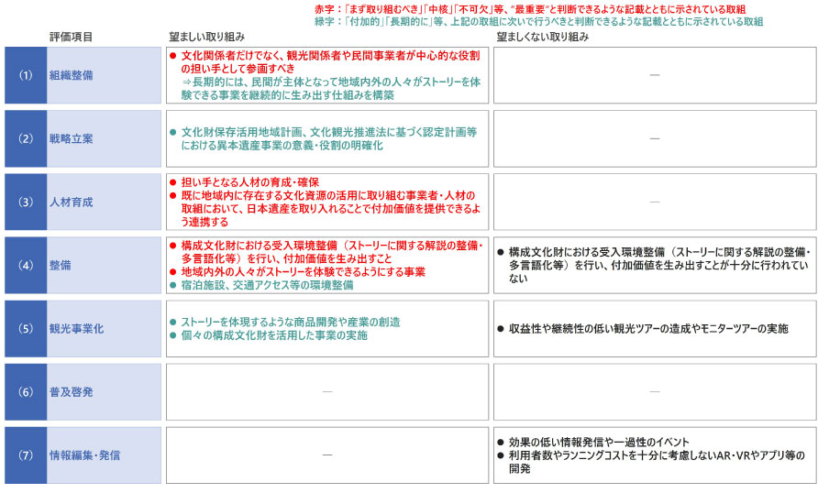
Task: Click the 人材育成 row label
Action: pos(71,202)
